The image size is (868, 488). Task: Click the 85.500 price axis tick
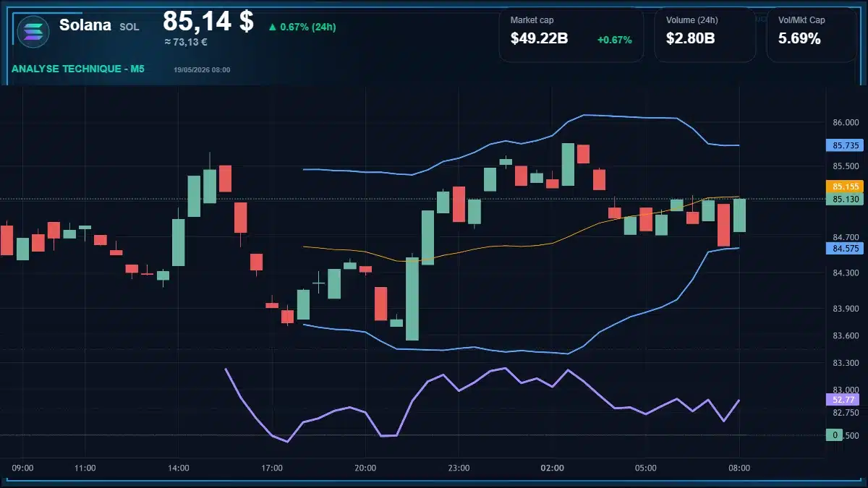(x=846, y=166)
